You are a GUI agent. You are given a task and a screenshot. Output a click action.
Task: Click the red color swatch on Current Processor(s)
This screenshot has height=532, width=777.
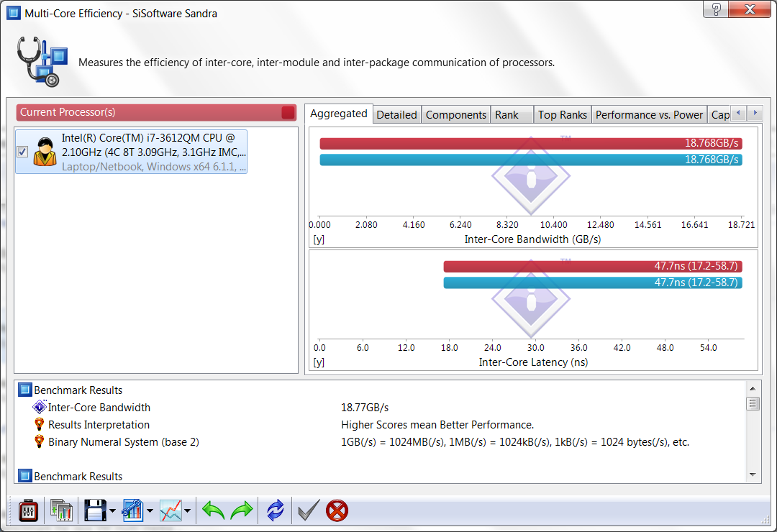(x=288, y=112)
